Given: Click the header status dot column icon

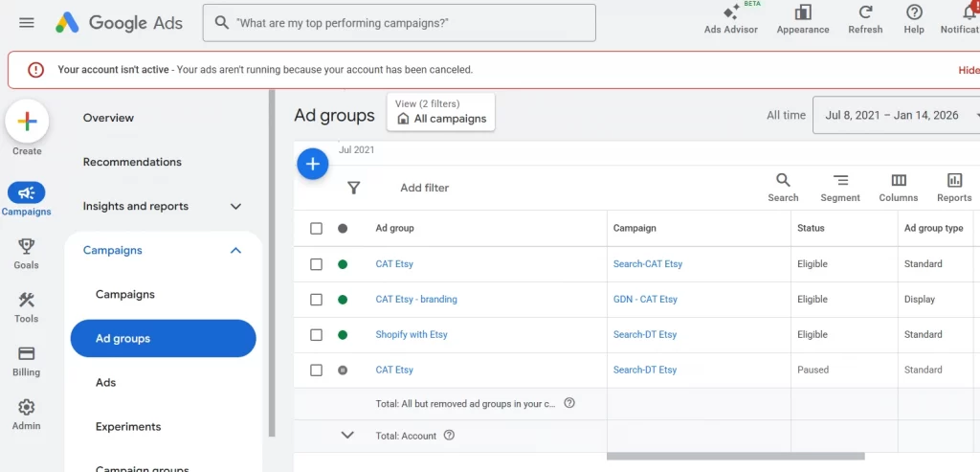Looking at the screenshot, I should (x=343, y=229).
